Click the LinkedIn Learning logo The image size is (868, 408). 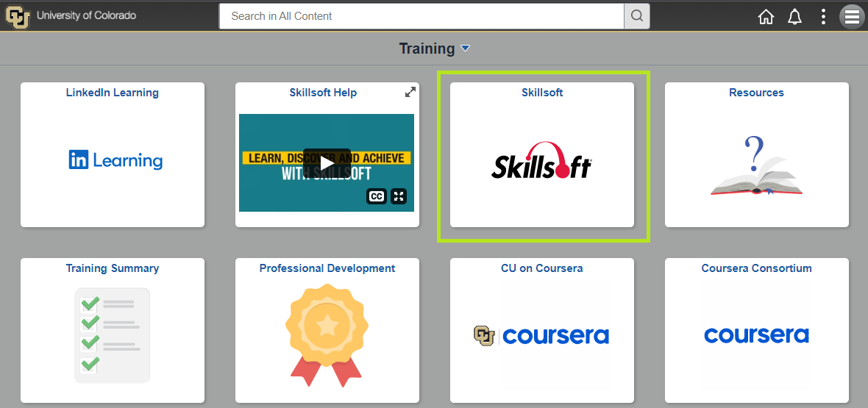(115, 160)
